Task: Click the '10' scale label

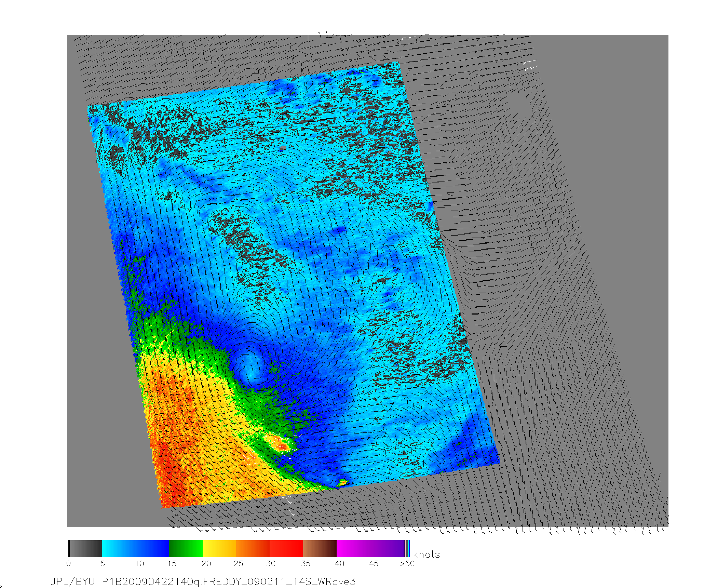Action: (x=139, y=563)
